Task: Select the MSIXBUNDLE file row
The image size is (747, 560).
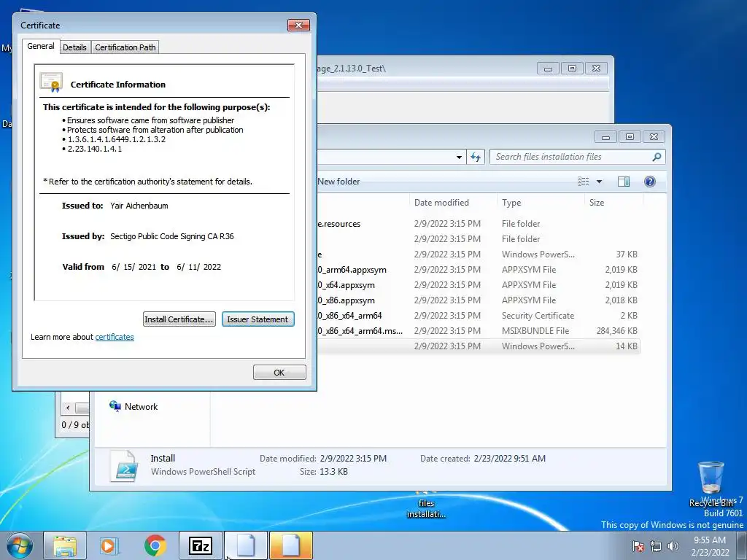Action: click(478, 330)
